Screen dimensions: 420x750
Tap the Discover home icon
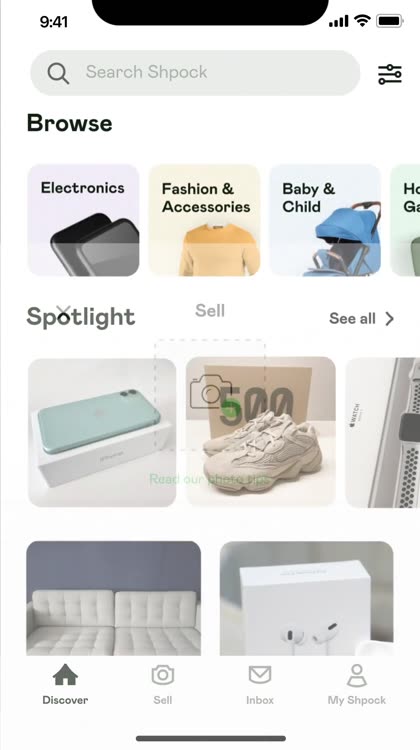pyautogui.click(x=65, y=675)
